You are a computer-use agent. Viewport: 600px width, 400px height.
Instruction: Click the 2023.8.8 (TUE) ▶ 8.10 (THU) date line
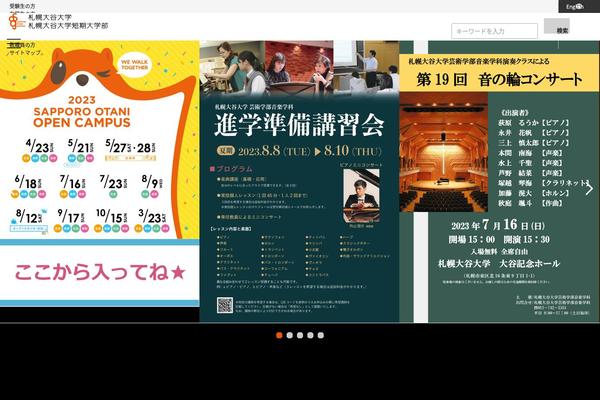[x=300, y=151]
